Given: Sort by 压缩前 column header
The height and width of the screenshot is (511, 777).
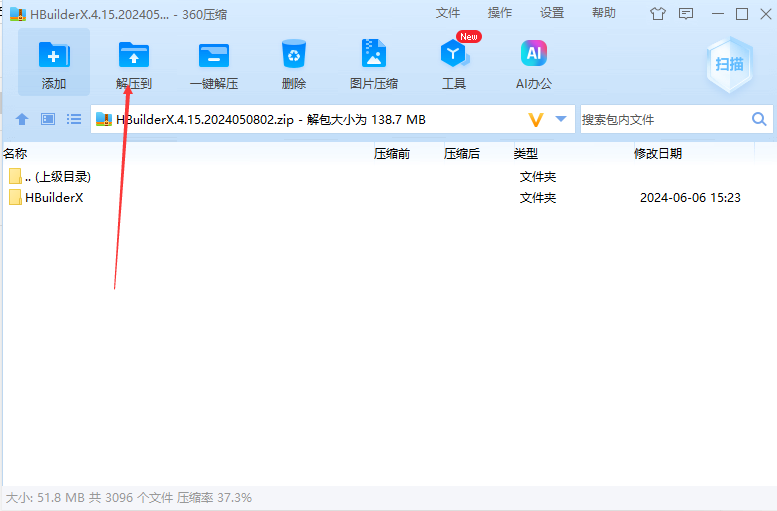Looking at the screenshot, I should click(392, 154).
